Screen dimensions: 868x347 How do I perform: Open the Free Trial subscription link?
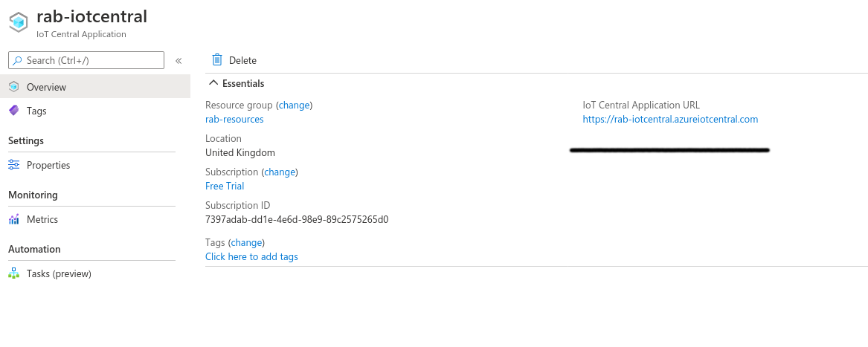click(225, 186)
